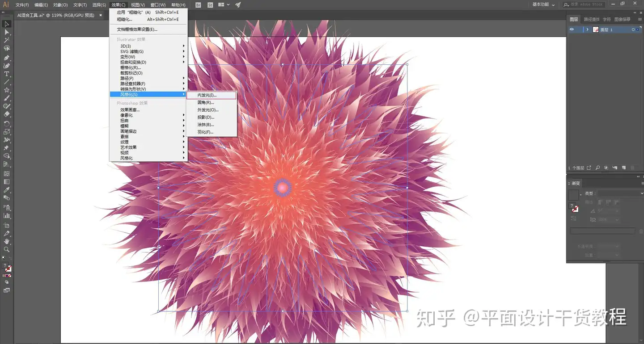Switch to the 路径查找 panel tab
This screenshot has height=344, width=644.
[592, 19]
